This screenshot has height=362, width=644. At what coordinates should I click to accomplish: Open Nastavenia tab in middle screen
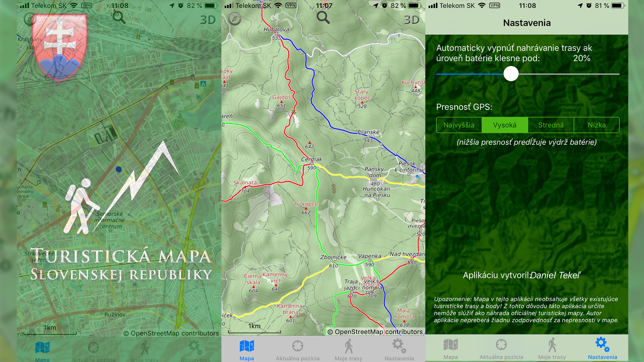point(399,350)
